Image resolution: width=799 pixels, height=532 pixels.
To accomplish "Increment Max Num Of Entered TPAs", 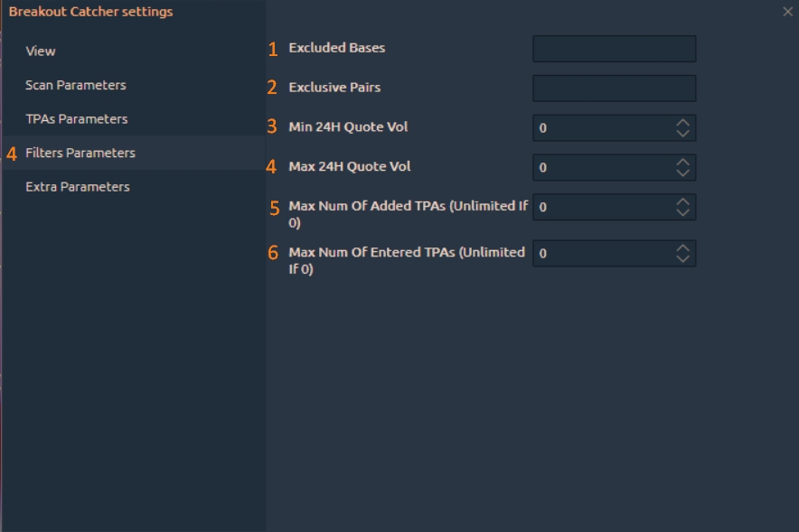I will 682,248.
